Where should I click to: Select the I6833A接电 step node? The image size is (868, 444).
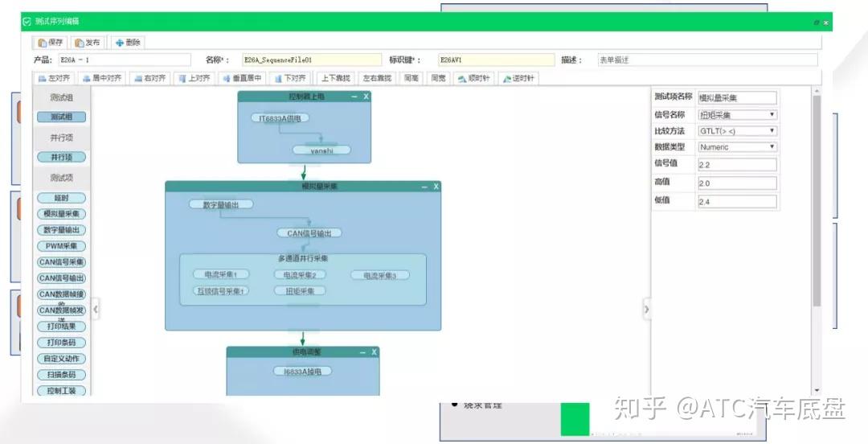(x=303, y=372)
